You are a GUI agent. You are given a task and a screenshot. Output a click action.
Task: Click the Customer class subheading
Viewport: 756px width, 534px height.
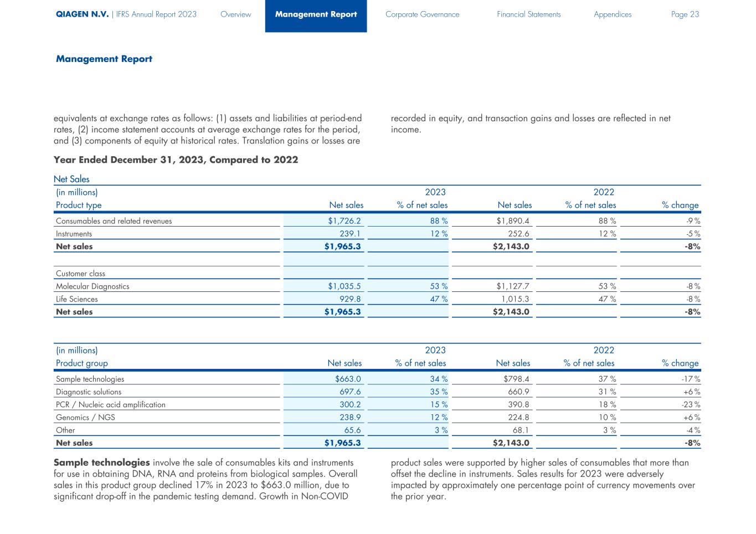pos(80,274)
